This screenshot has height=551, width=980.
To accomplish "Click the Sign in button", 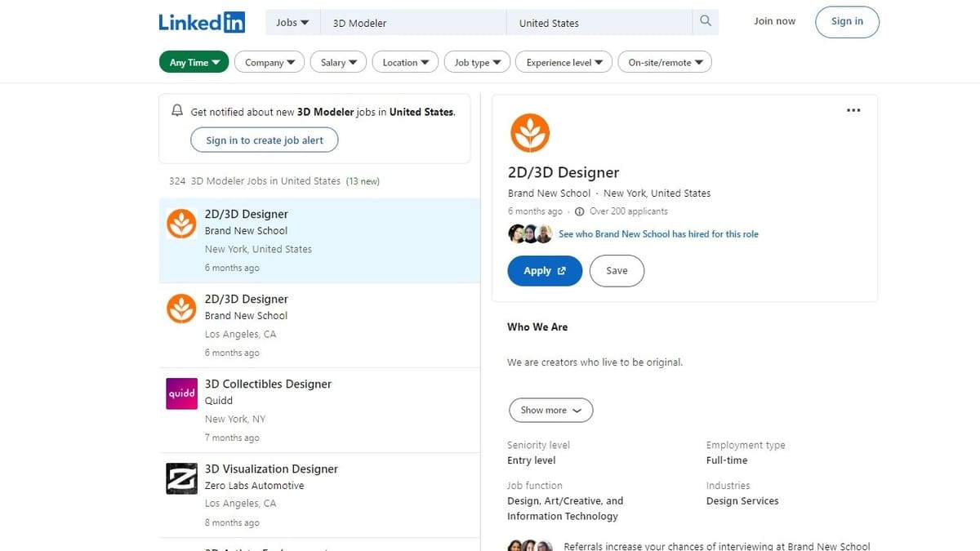I will point(847,21).
